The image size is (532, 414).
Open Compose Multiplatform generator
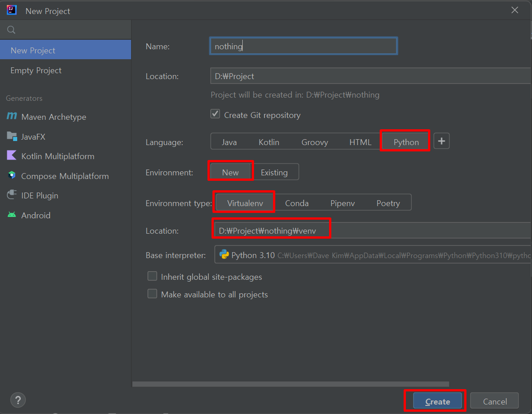[66, 176]
